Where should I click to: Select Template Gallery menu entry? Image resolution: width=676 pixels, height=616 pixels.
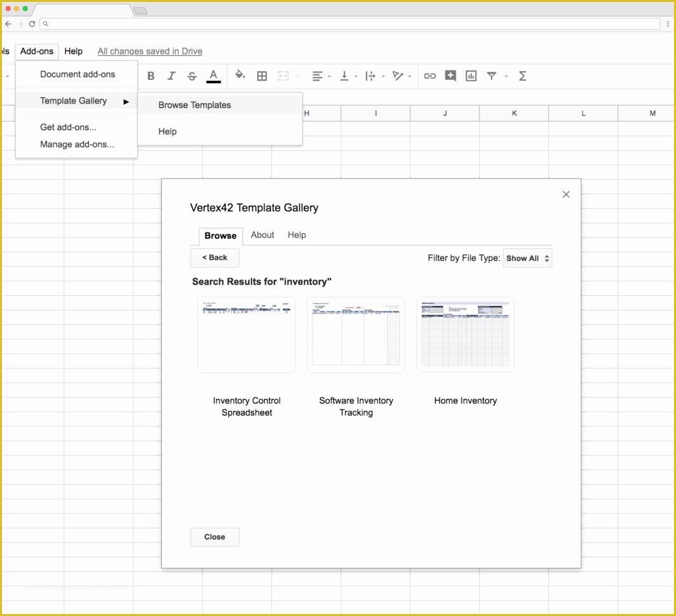pos(76,101)
